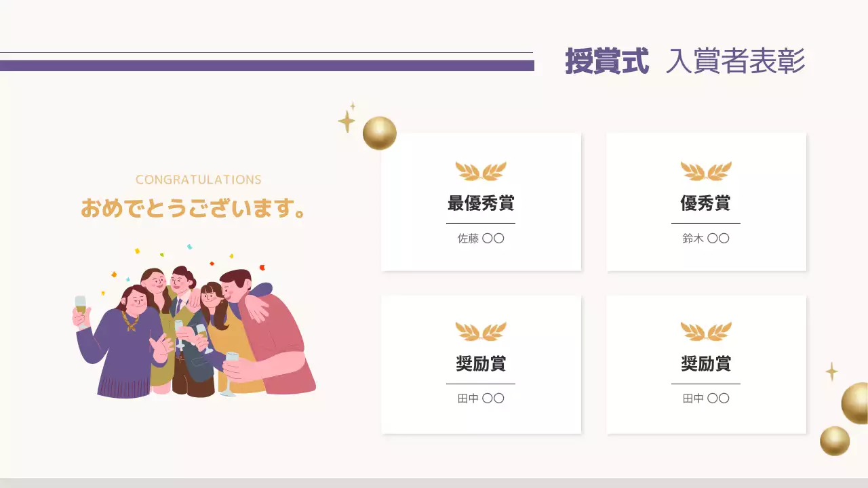The width and height of the screenshot is (868, 488).
Task: Click the name 佐藤 〇〇
Action: (x=481, y=239)
